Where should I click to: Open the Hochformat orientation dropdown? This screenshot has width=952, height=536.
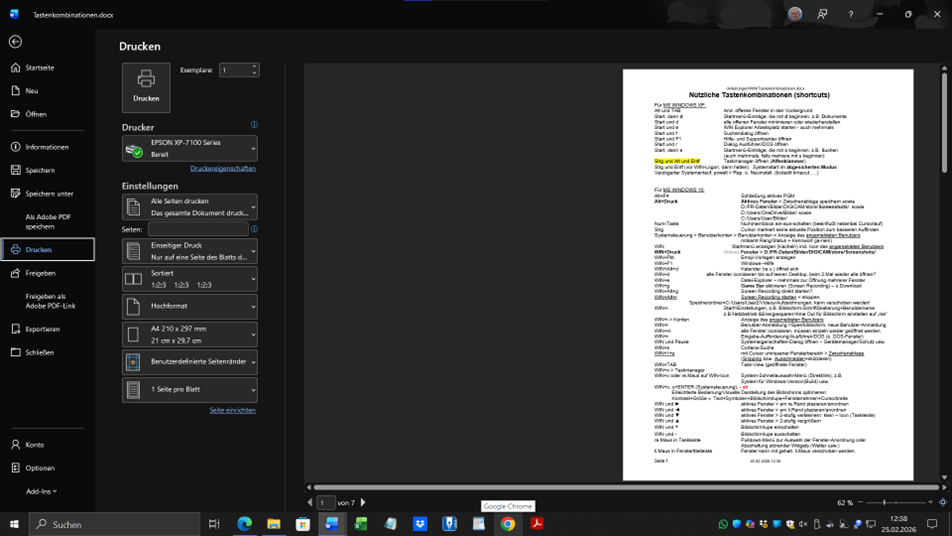[189, 307]
